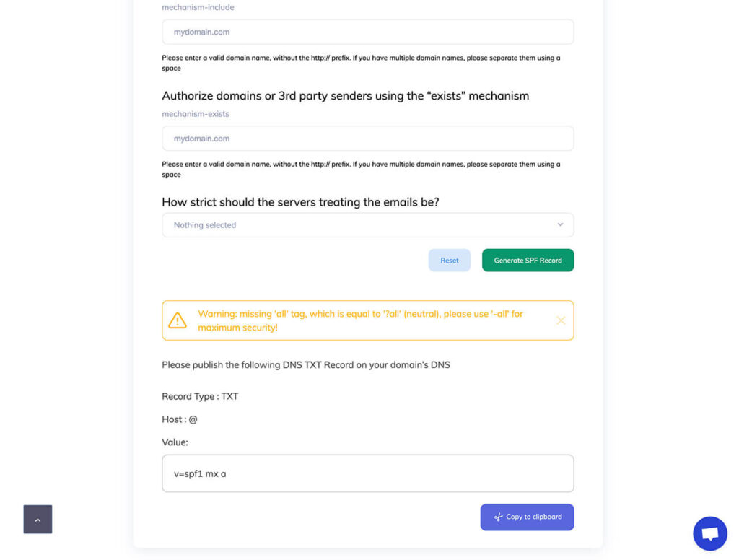The height and width of the screenshot is (560, 739).
Task: Open the chat widget bubble
Action: coord(709,533)
